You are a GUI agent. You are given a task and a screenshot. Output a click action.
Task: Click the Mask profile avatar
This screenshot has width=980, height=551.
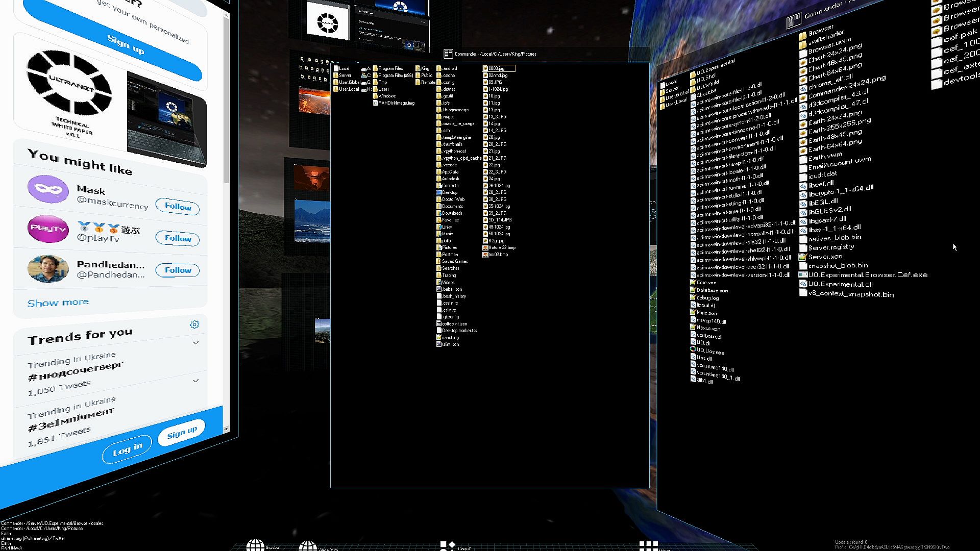pyautogui.click(x=48, y=189)
